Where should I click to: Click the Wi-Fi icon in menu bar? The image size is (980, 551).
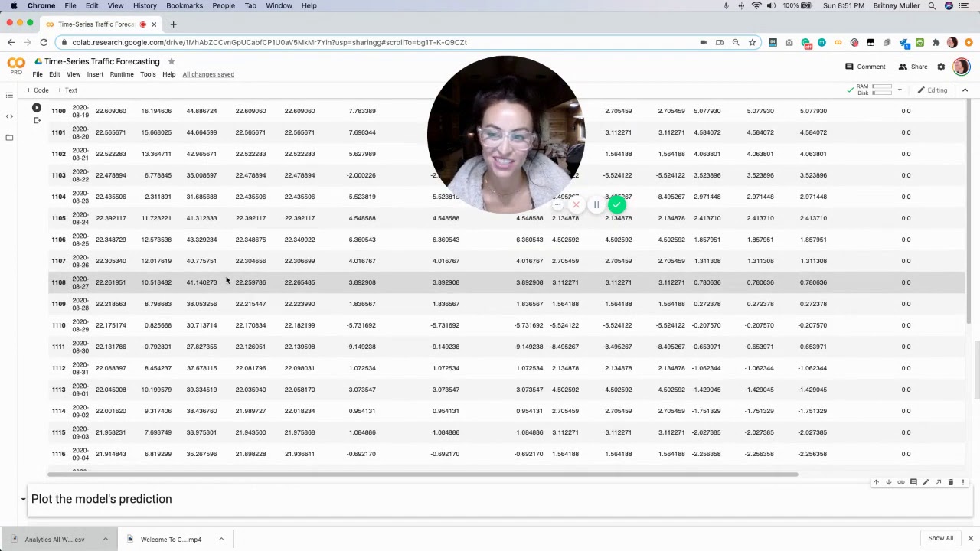pyautogui.click(x=756, y=5)
